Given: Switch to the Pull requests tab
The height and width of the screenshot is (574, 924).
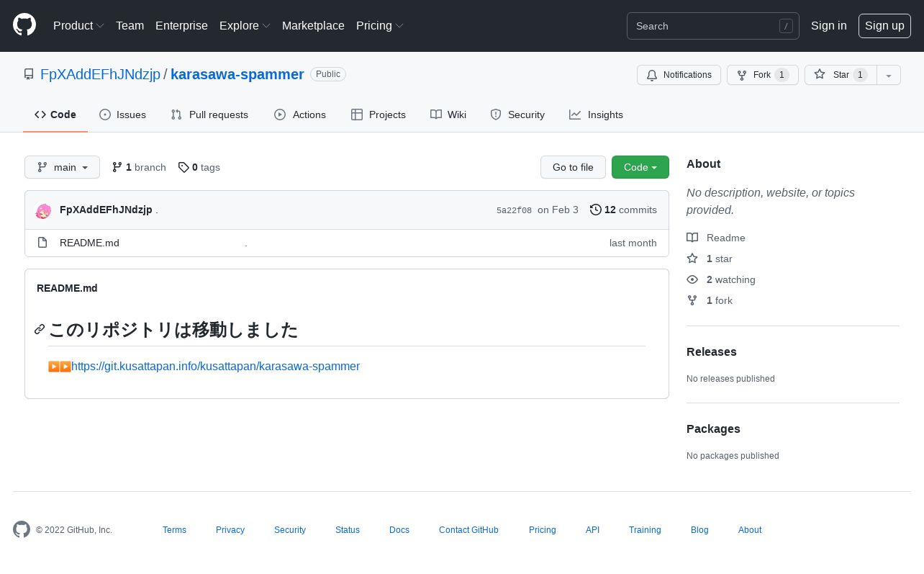Looking at the screenshot, I should pos(209,115).
